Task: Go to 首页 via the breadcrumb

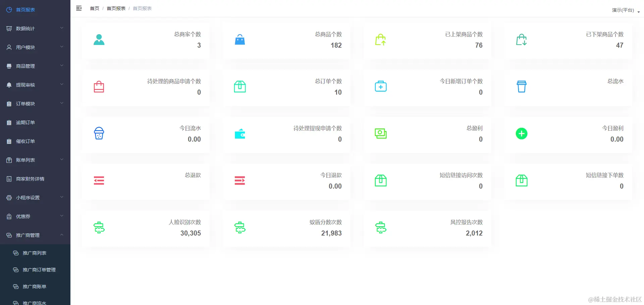Action: pos(95,8)
